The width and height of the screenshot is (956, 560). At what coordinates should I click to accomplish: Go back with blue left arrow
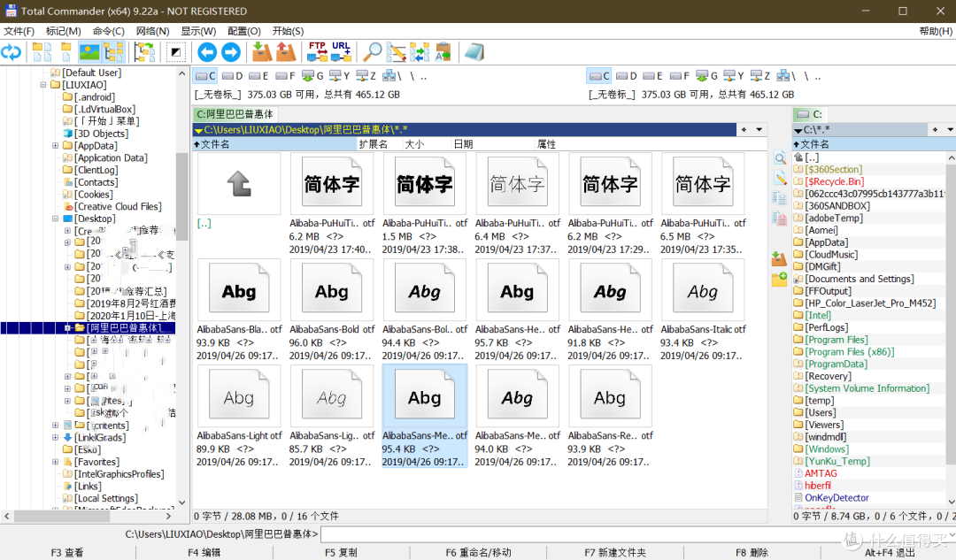coord(207,52)
